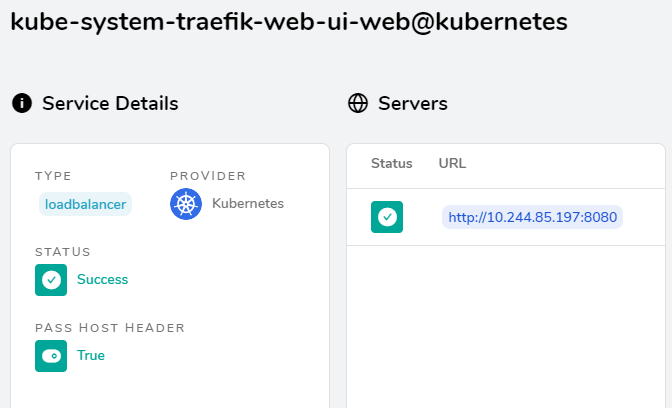Click the URL column header
This screenshot has height=408, width=672.
pyautogui.click(x=452, y=163)
